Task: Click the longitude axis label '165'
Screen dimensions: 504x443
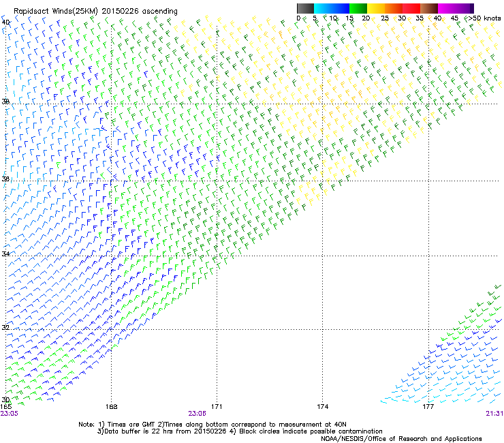Action: (5, 407)
